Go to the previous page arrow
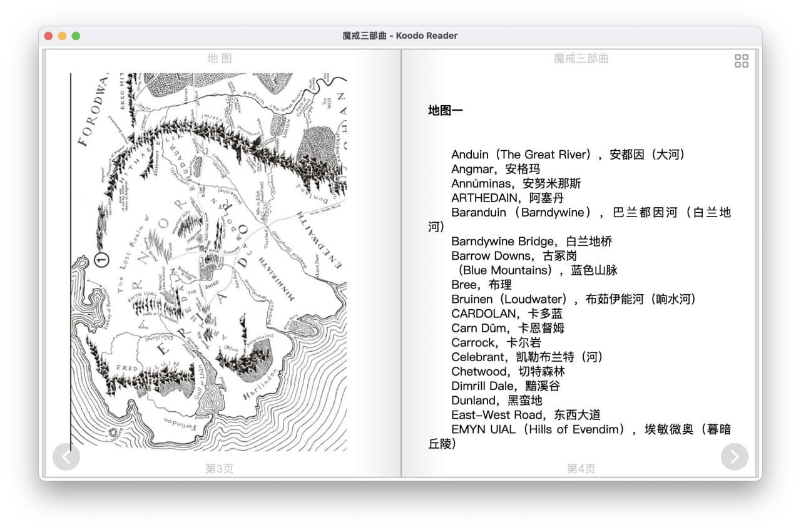This screenshot has width=801, height=532. point(66,456)
